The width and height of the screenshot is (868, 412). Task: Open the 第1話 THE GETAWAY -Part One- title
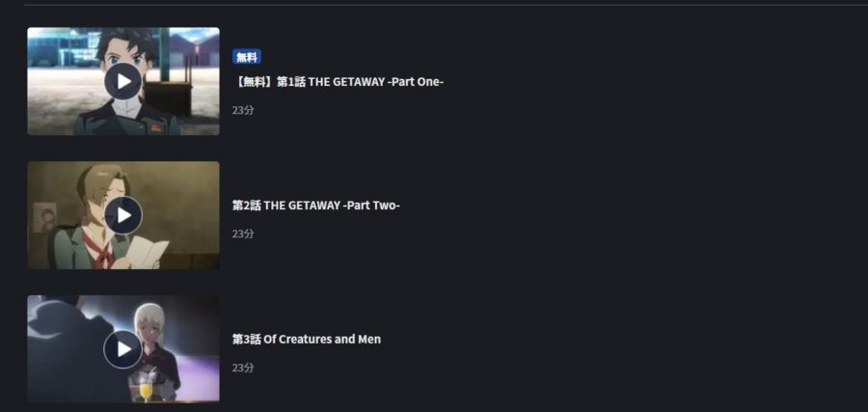pos(338,82)
